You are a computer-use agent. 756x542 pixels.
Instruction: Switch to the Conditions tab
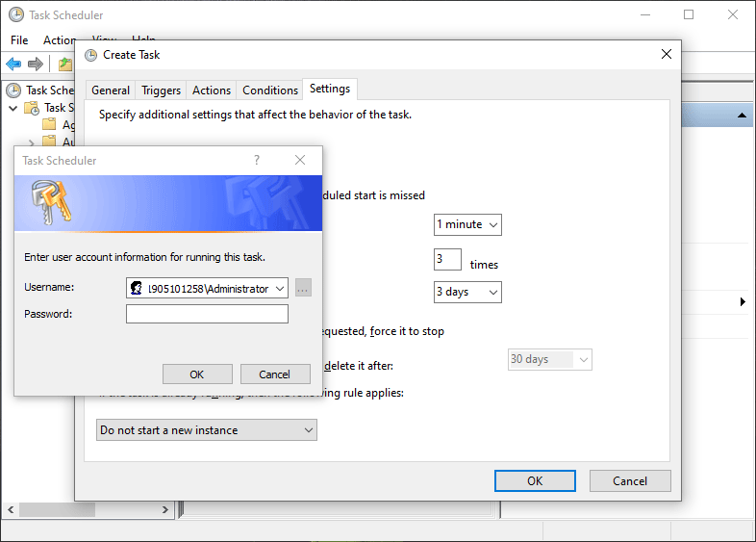tap(270, 90)
